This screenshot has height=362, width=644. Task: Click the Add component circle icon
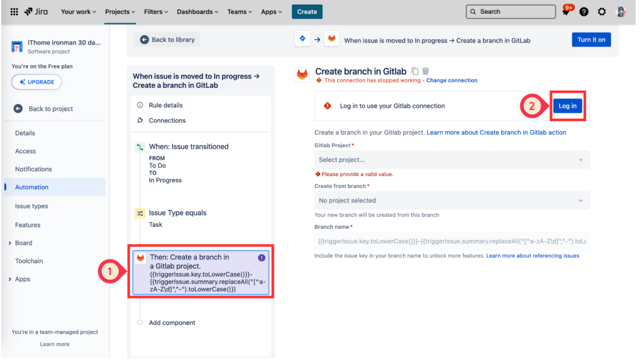pyautogui.click(x=140, y=322)
